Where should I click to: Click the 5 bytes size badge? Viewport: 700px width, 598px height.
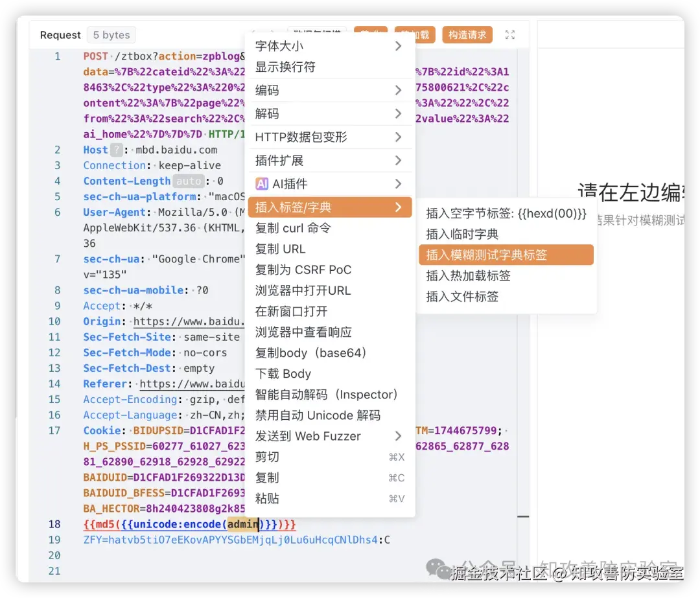coord(111,35)
